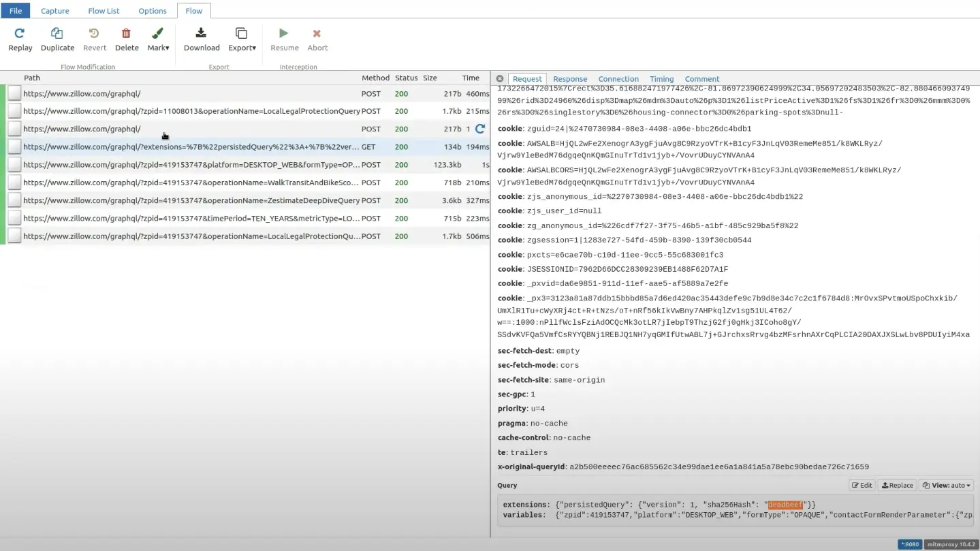Switch to the Capture tab
Screen dimensions: 980x551
(x=54, y=10)
